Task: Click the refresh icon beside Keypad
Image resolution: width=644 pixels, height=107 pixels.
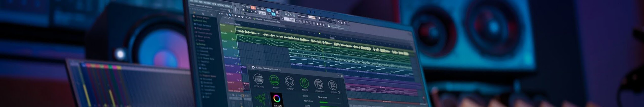Action: 339,92
